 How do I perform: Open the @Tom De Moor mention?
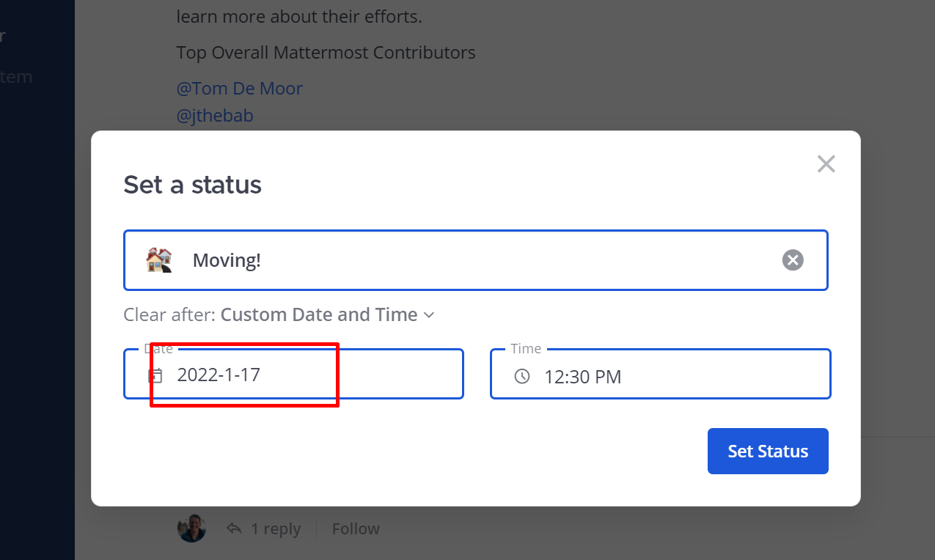(x=239, y=89)
